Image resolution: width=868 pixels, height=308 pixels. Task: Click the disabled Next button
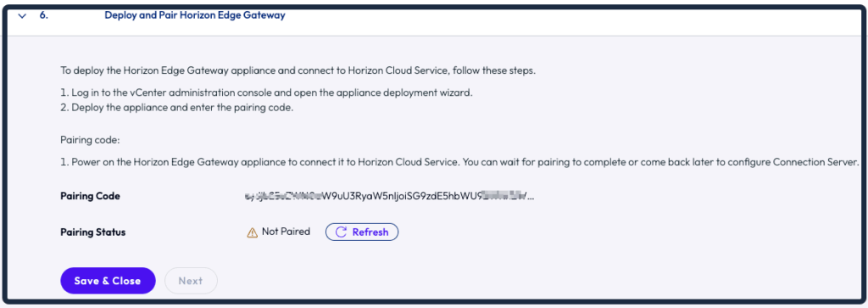point(191,281)
